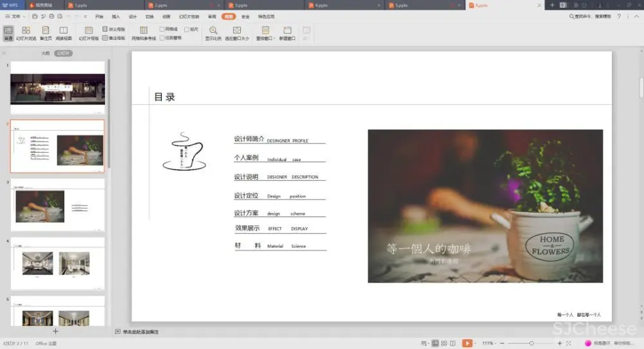
Task: Open the 显示比例 zoom dialog
Action: point(213,33)
